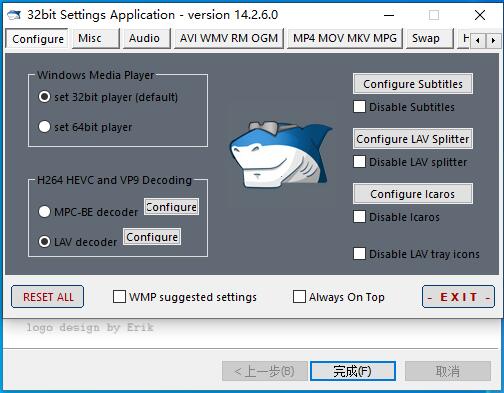Configure the LAV decoder

tap(152, 237)
